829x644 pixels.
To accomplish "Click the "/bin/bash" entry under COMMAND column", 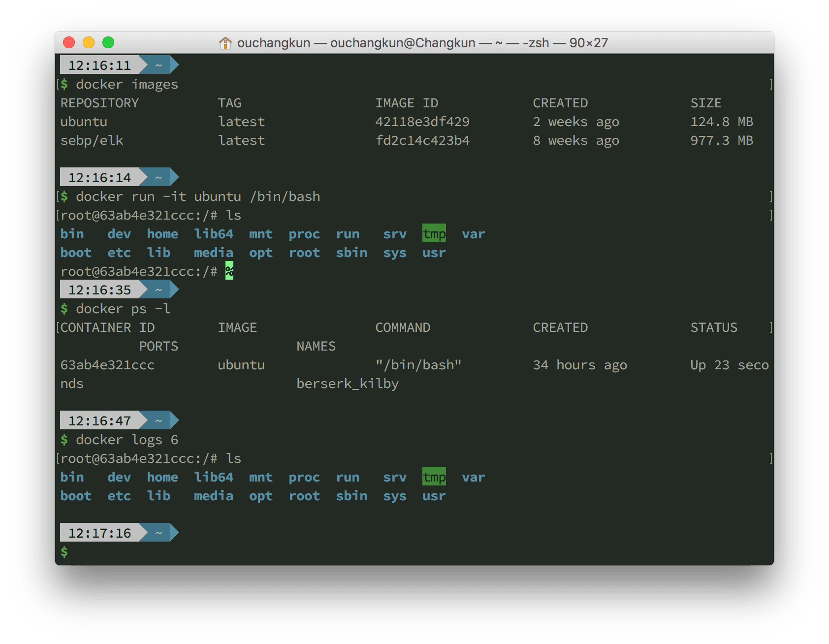I will (418, 365).
